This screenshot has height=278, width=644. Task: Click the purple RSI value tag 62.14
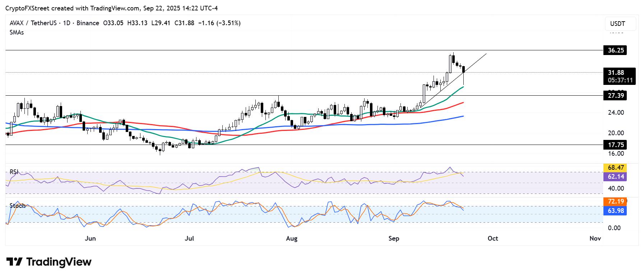coord(615,177)
